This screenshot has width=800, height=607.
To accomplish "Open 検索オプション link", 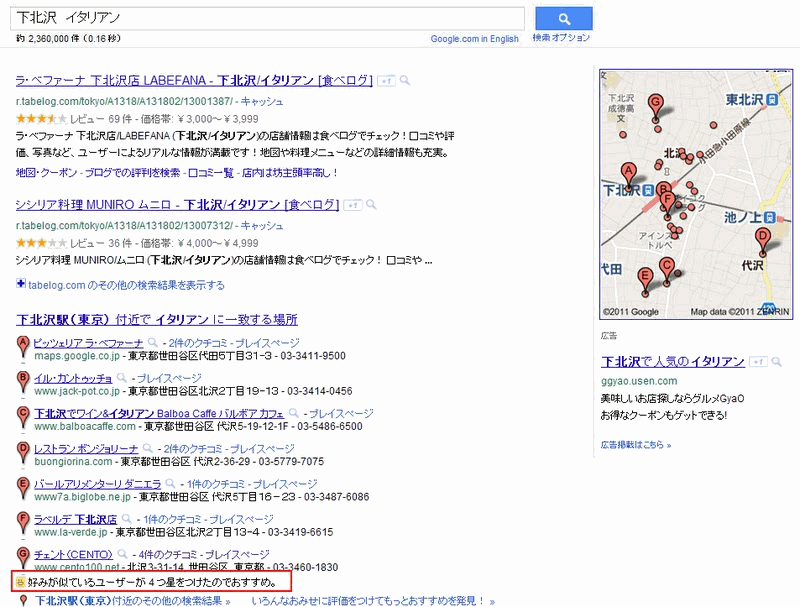I will [561, 38].
